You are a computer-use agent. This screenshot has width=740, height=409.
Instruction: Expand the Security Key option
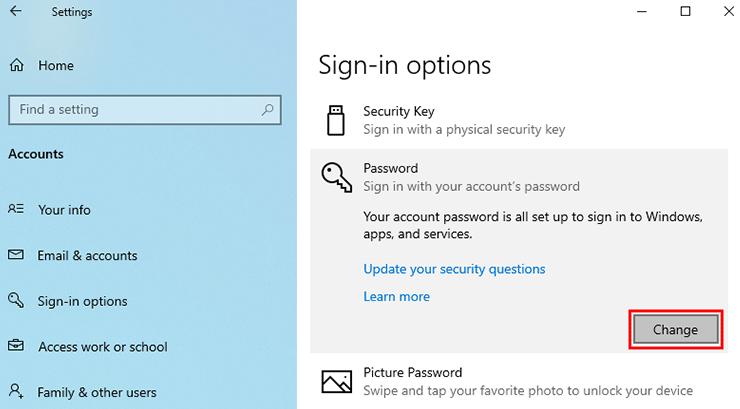point(519,120)
